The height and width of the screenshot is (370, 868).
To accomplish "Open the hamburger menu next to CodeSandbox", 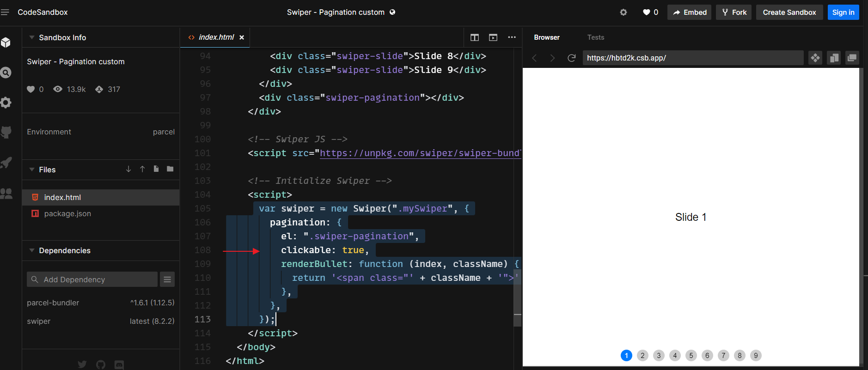I will click(5, 12).
